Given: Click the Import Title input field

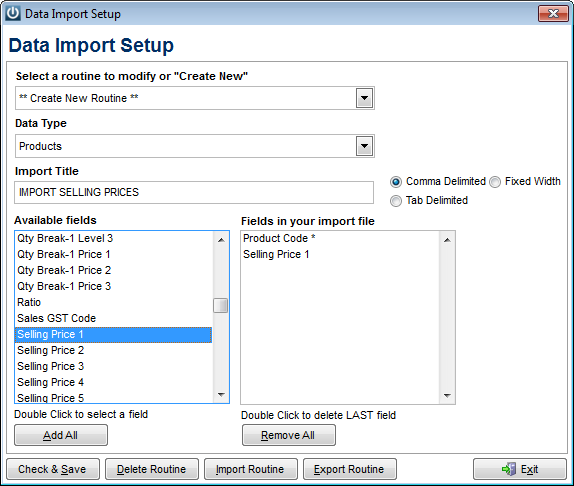Looking at the screenshot, I should click(194, 192).
